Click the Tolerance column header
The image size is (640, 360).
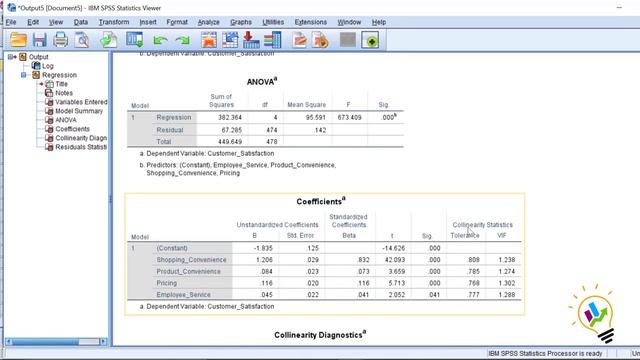click(x=464, y=236)
